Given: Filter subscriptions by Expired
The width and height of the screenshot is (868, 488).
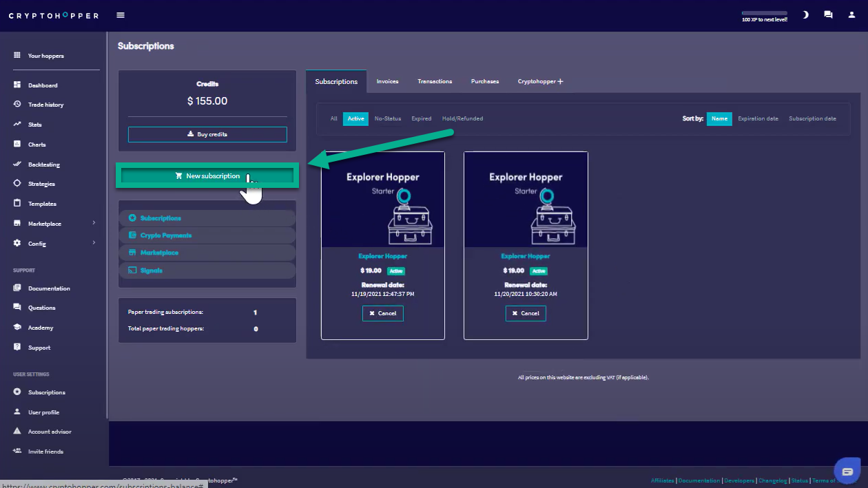Looking at the screenshot, I should click(x=421, y=118).
